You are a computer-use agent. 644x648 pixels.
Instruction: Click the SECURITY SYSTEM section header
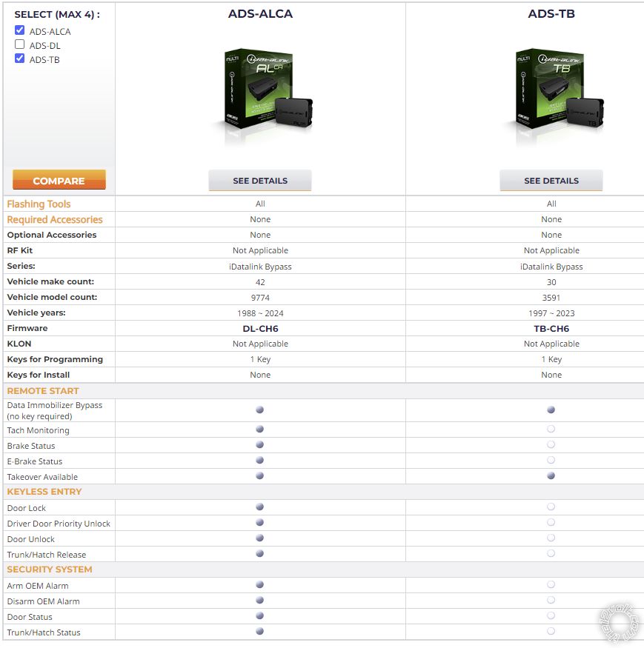pos(50,569)
